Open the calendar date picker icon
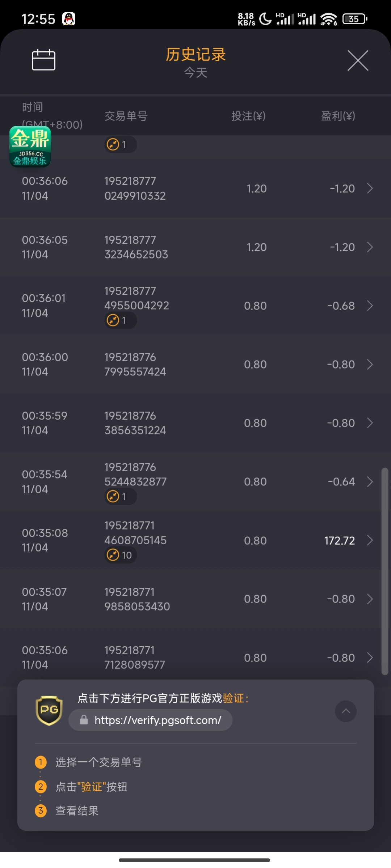This screenshot has height=868, width=391. pyautogui.click(x=43, y=60)
